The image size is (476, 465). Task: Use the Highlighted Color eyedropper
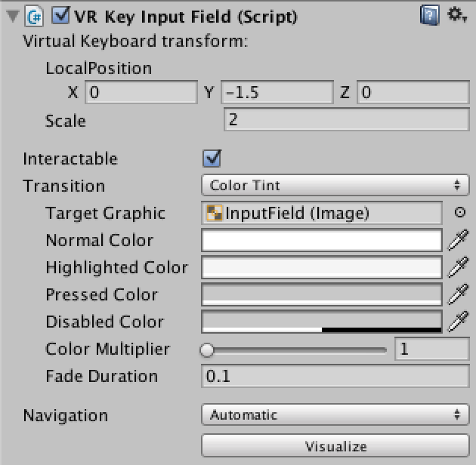coord(458,268)
